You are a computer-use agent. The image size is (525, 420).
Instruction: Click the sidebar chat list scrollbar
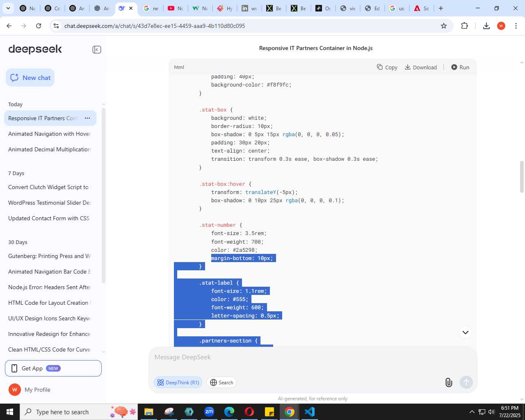(103, 195)
